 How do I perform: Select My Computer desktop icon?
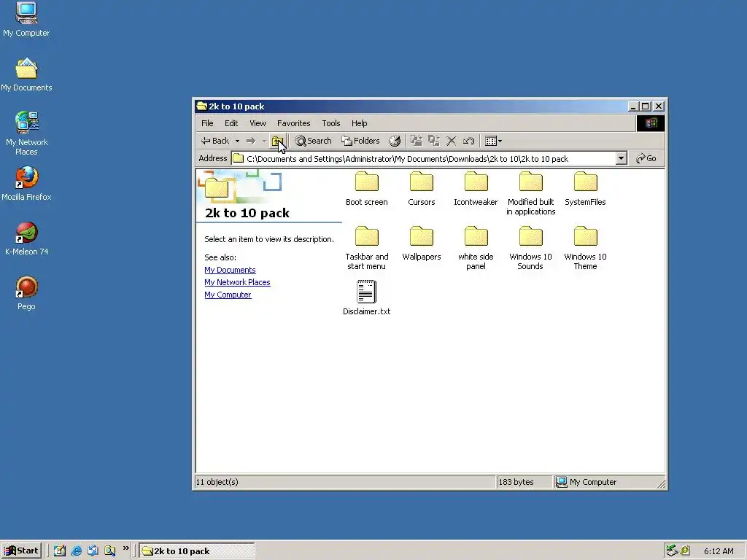[26, 20]
